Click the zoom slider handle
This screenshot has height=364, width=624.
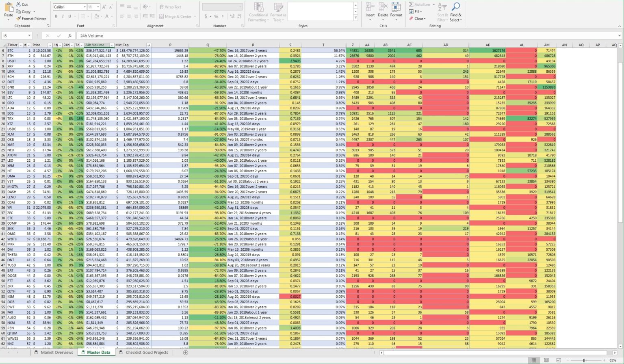[x=584, y=360]
